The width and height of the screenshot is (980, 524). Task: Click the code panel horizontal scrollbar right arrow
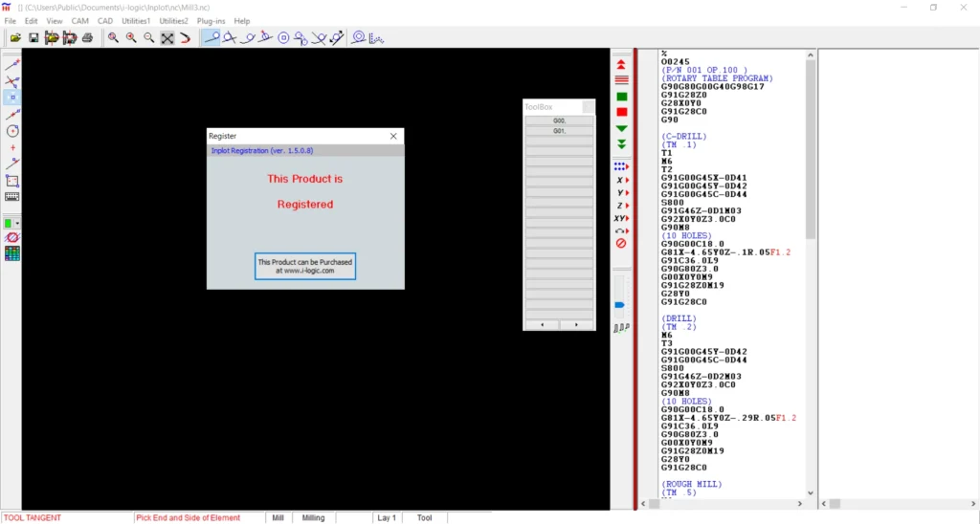tap(799, 503)
